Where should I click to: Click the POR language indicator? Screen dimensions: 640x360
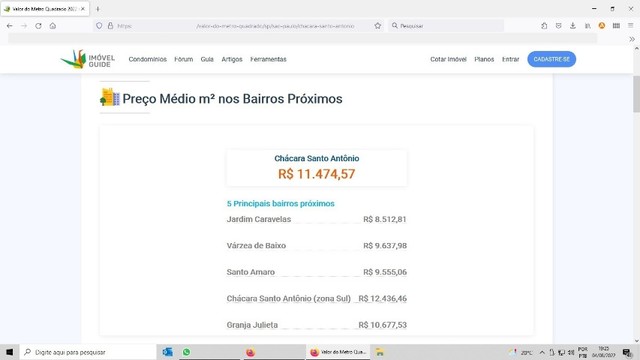[582, 352]
